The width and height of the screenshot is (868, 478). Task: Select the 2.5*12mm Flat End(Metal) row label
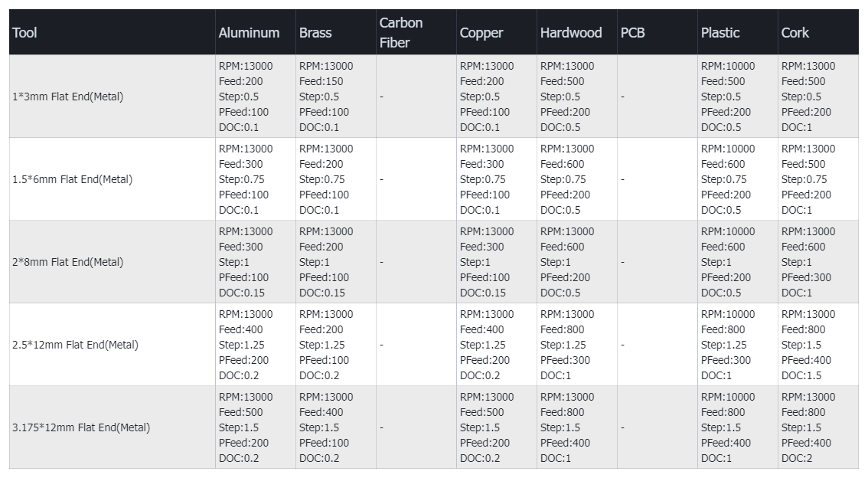tap(76, 345)
